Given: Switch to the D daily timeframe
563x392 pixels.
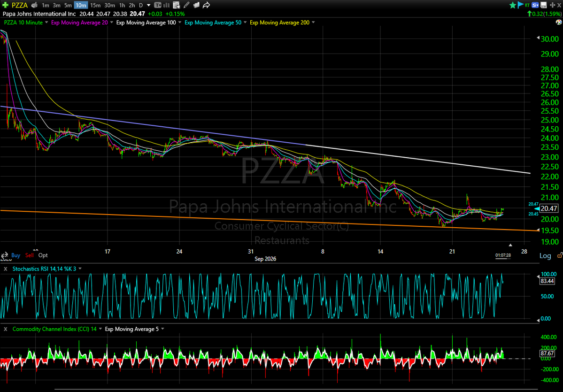Looking at the screenshot, I should (x=140, y=5).
